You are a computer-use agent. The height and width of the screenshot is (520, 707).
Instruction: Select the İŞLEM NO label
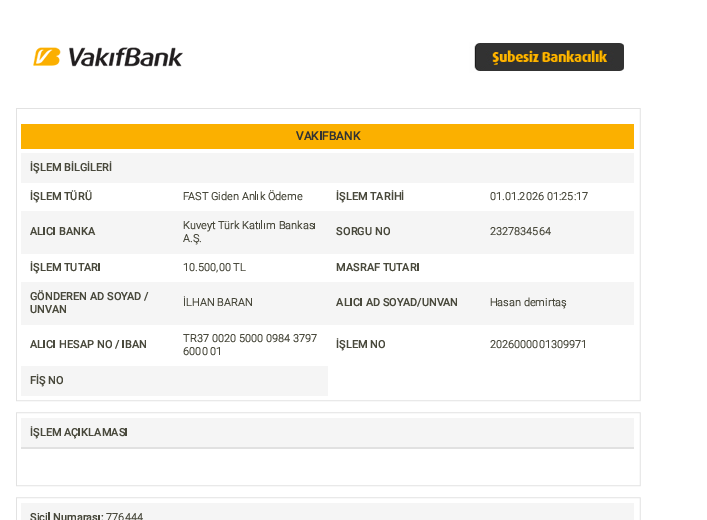(x=361, y=344)
